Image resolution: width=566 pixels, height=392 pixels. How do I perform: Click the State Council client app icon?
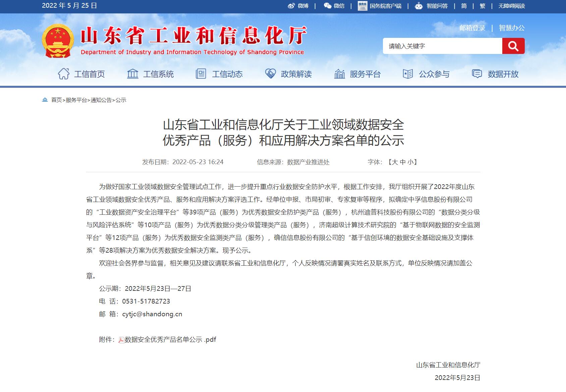tap(362, 6)
